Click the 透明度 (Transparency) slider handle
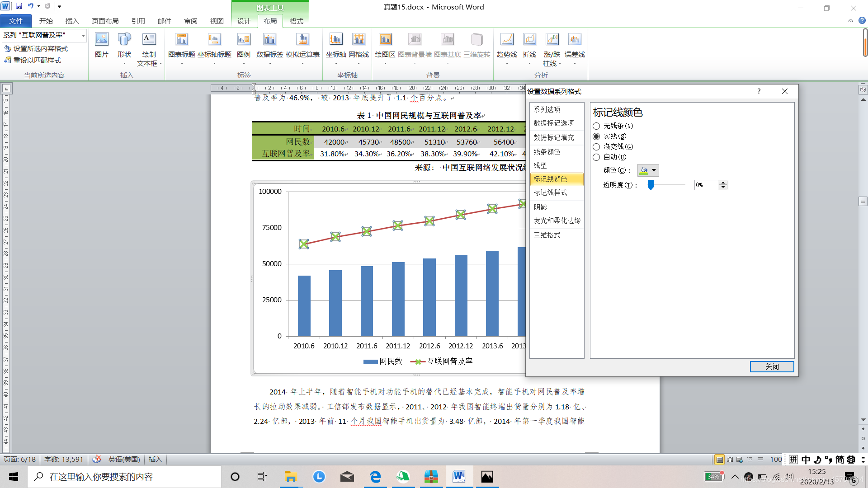This screenshot has height=488, width=868. coord(651,185)
